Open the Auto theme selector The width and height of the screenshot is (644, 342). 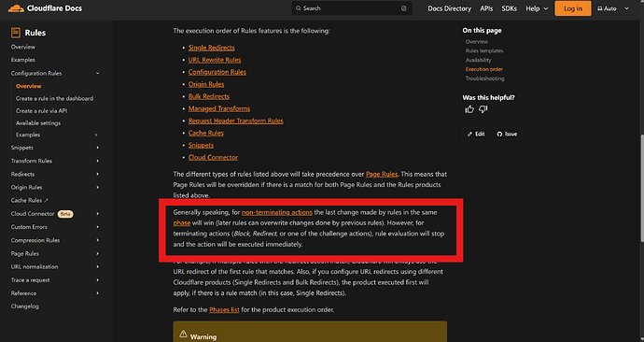[613, 8]
